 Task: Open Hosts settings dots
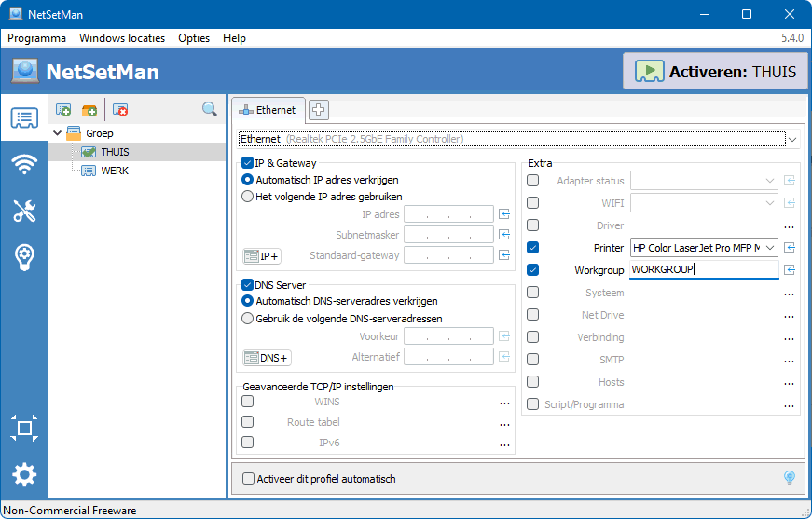tap(789, 384)
